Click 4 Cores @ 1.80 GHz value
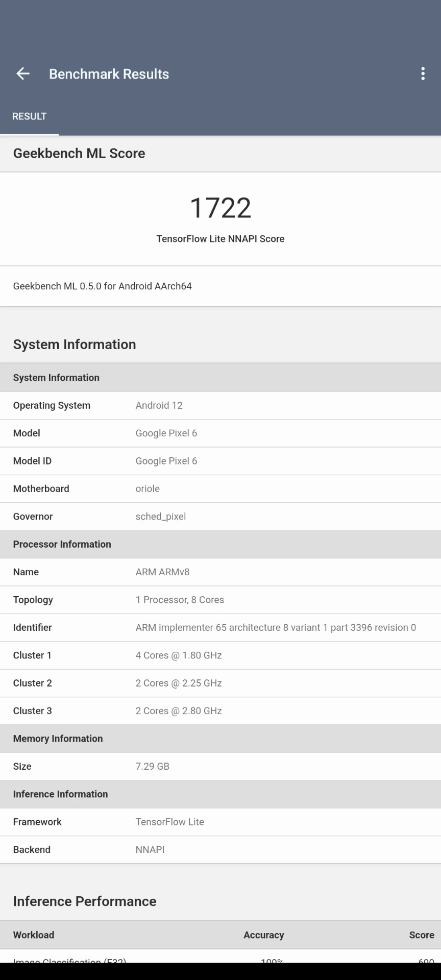Screen dimensions: 441x980 (179, 655)
